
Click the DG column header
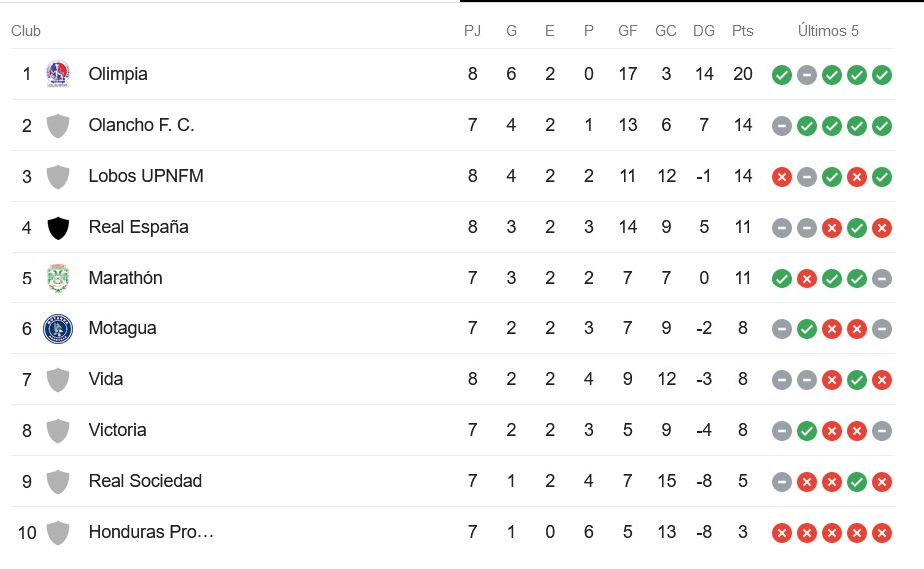click(704, 31)
